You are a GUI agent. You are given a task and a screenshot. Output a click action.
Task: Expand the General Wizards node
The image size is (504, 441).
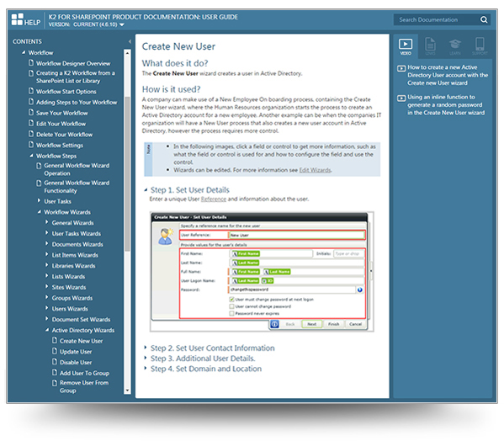[x=46, y=222]
